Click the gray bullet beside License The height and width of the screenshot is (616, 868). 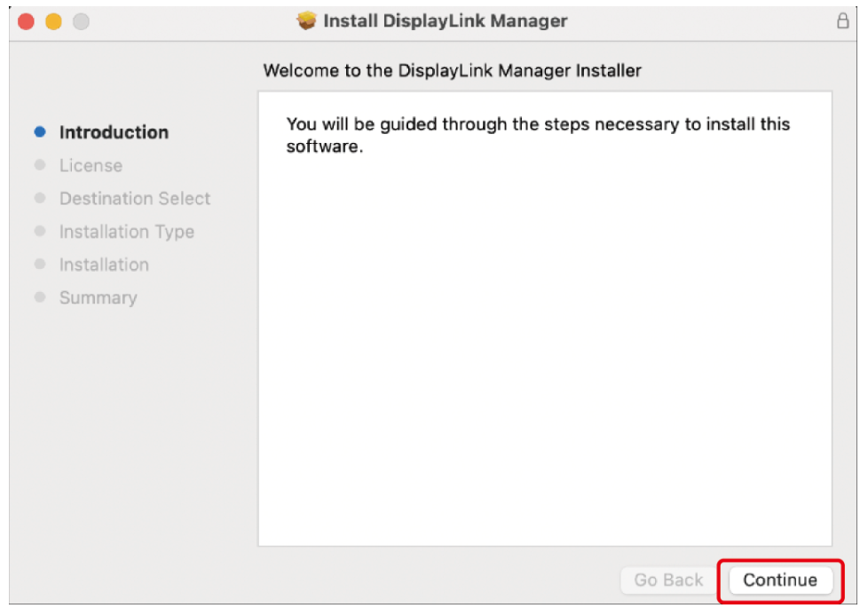pos(39,166)
